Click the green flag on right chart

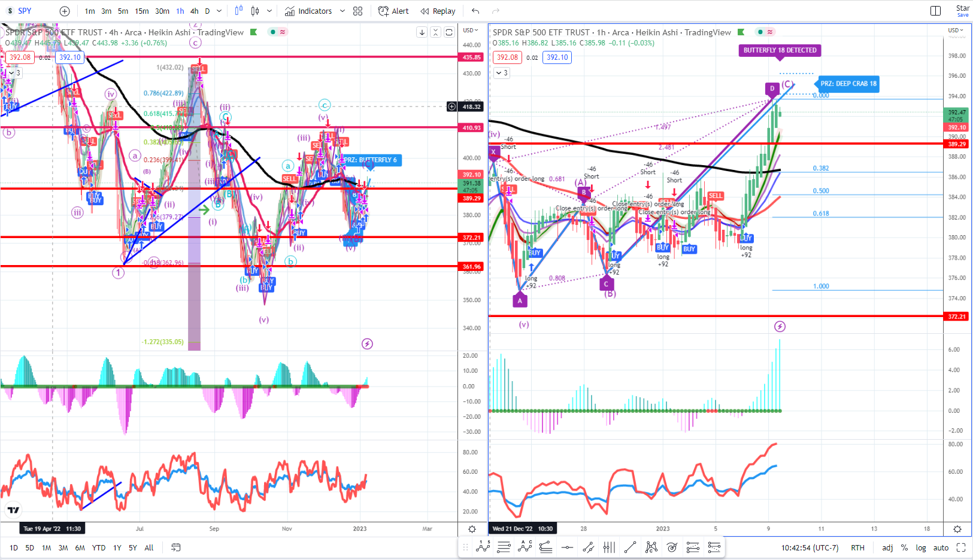click(x=741, y=32)
